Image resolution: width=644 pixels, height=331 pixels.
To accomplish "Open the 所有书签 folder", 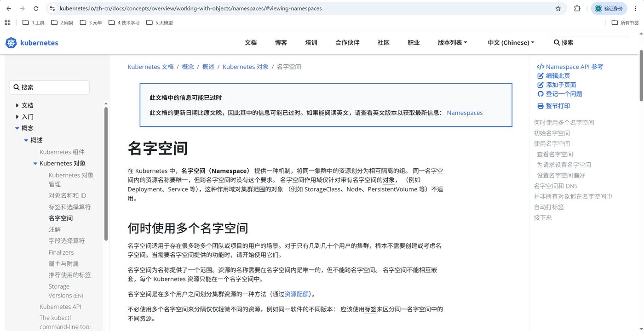I will point(625,23).
